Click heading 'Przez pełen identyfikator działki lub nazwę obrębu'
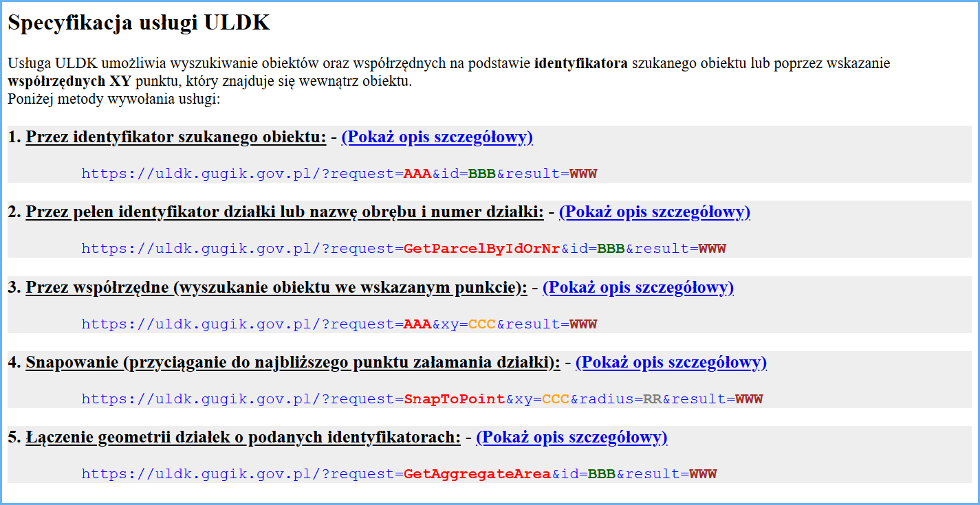The height and width of the screenshot is (505, 980). 285,212
